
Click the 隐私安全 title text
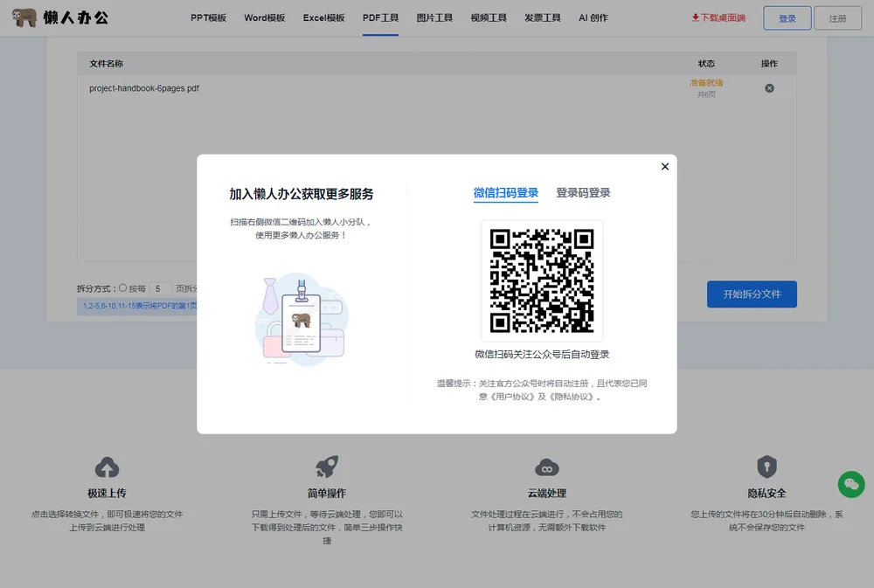pos(767,494)
